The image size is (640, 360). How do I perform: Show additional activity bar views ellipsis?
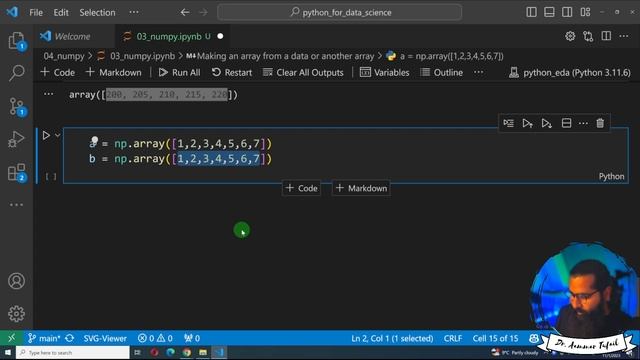16,205
